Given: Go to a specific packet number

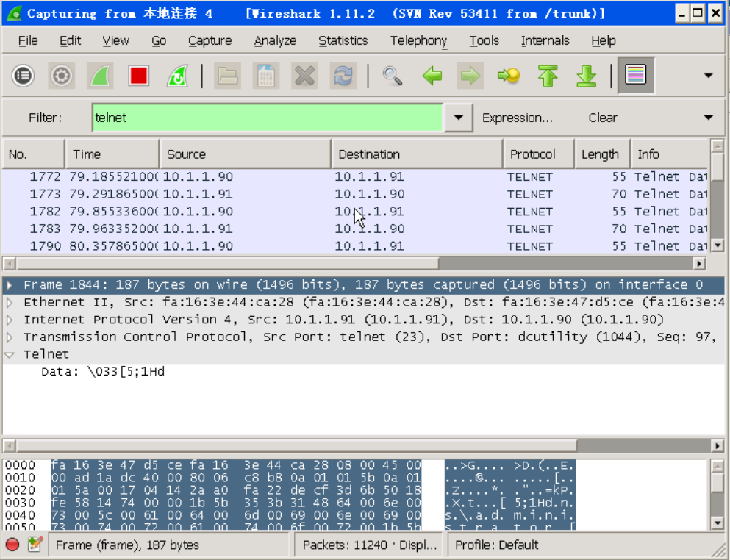Looking at the screenshot, I should tap(509, 76).
